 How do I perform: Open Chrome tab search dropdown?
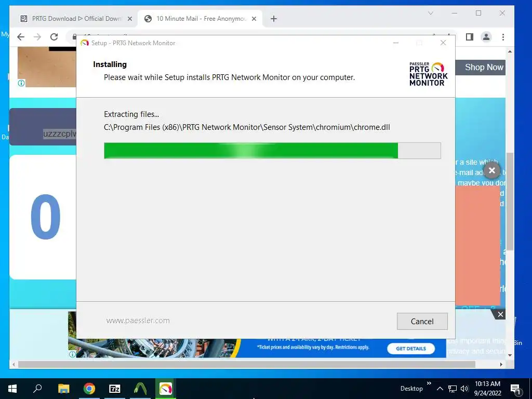[431, 13]
